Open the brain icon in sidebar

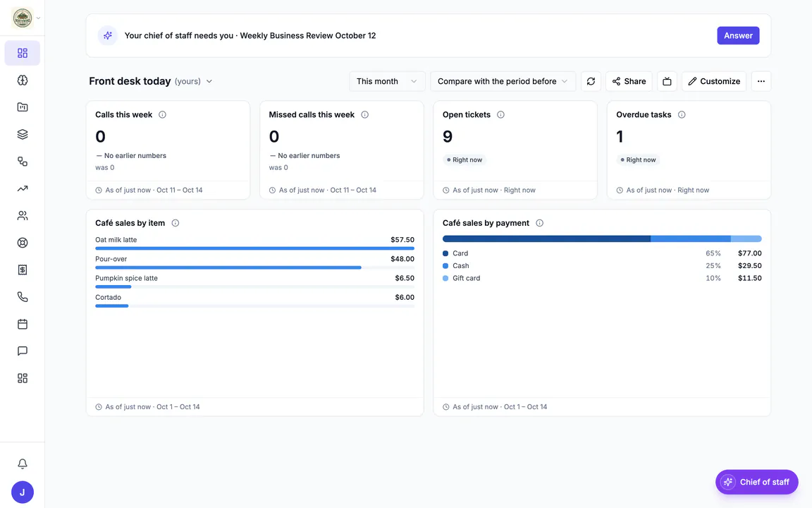(23, 80)
